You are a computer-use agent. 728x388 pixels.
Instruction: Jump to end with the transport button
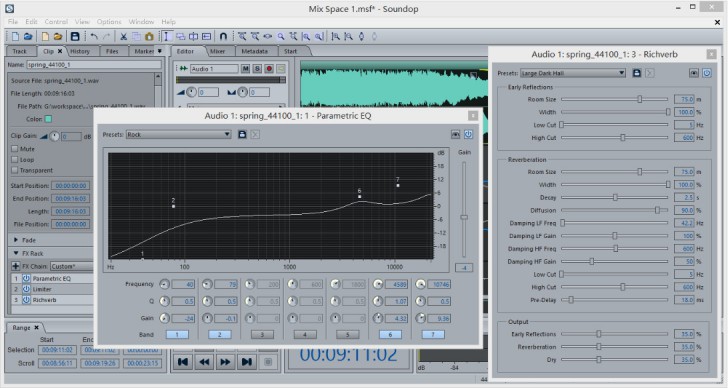[x=247, y=362]
